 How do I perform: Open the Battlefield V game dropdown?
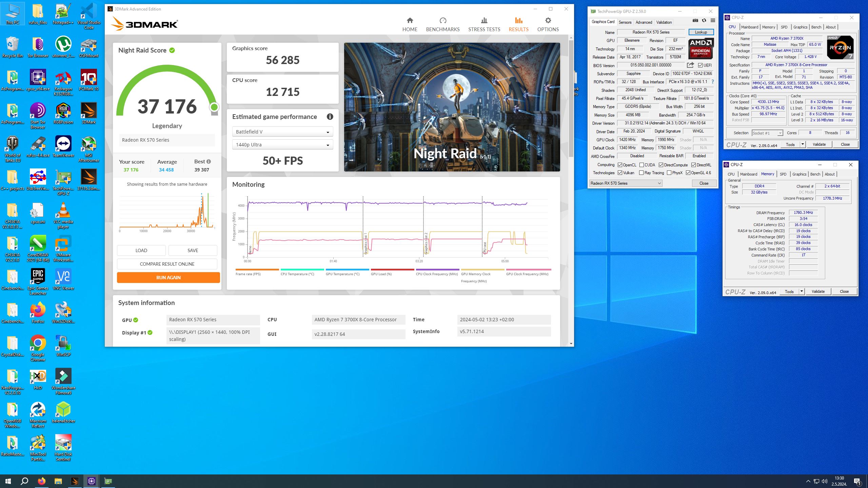coord(282,131)
